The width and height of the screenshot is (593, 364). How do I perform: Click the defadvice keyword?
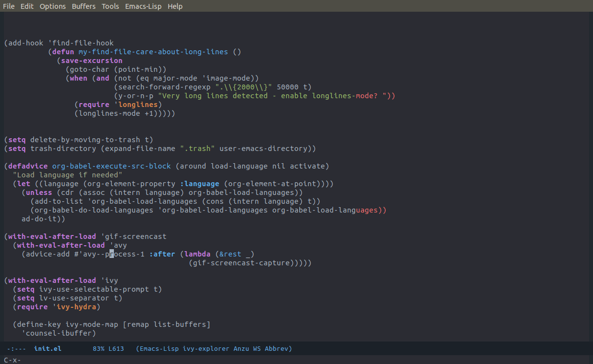(28, 166)
